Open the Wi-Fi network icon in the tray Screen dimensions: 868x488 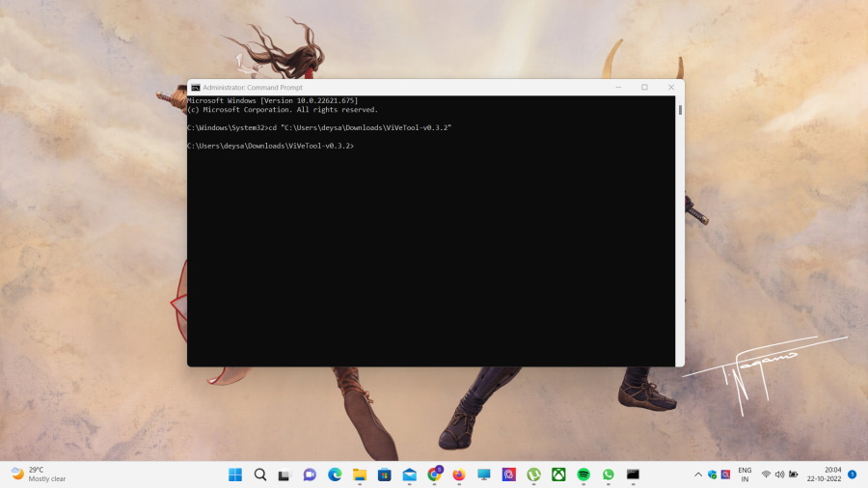pyautogui.click(x=766, y=474)
